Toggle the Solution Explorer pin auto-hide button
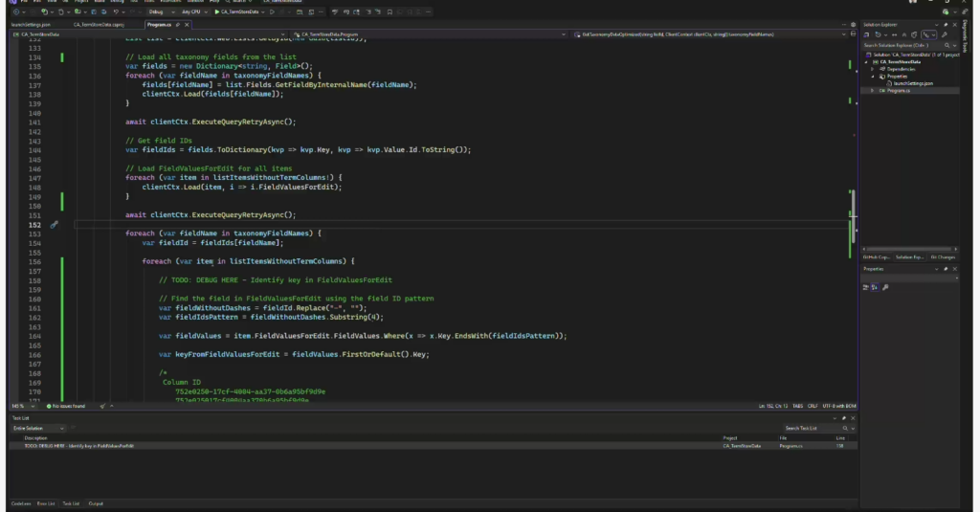This screenshot has width=980, height=512. click(946, 24)
